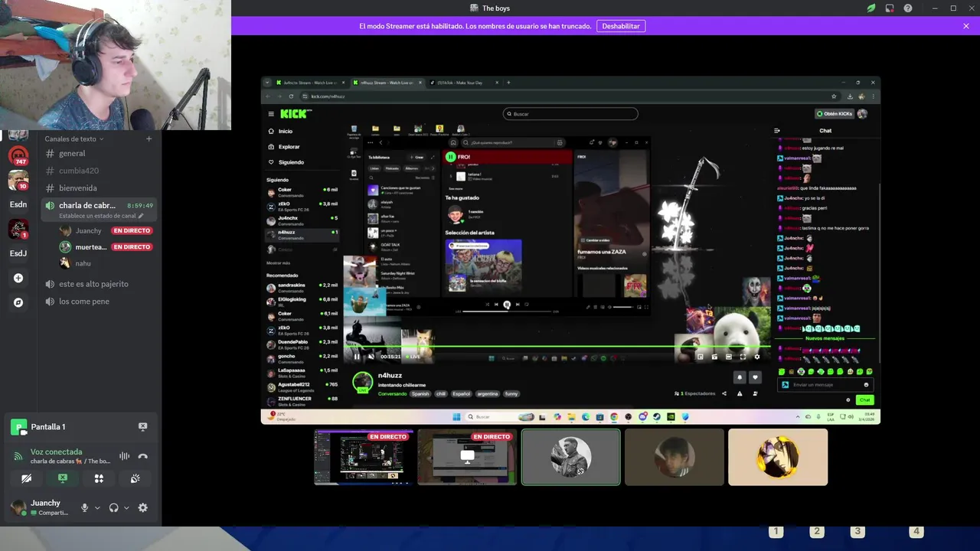Expand the headphones output options arrow

(126, 507)
